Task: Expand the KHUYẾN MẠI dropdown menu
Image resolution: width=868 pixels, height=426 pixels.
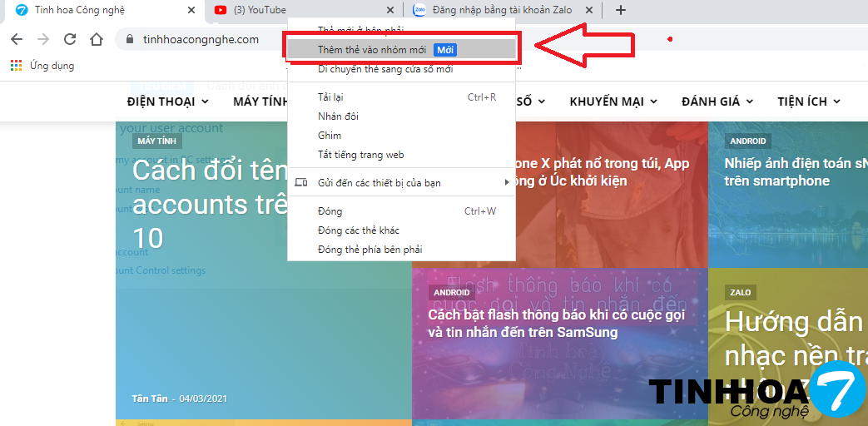Action: point(613,102)
